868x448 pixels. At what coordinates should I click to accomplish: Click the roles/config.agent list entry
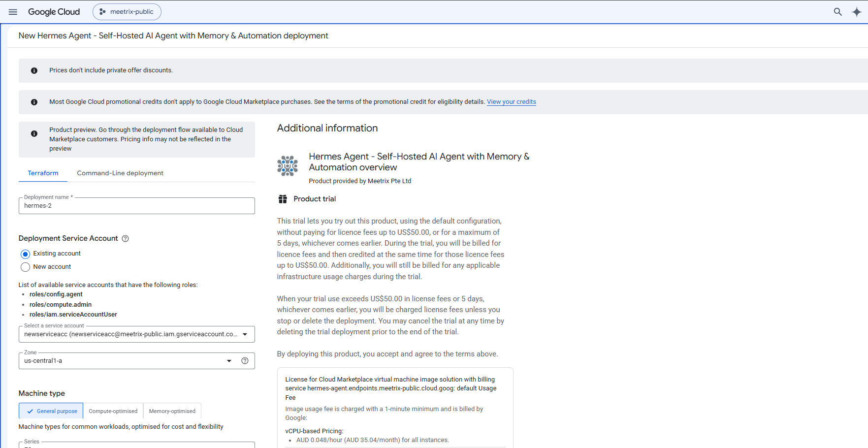pyautogui.click(x=56, y=294)
